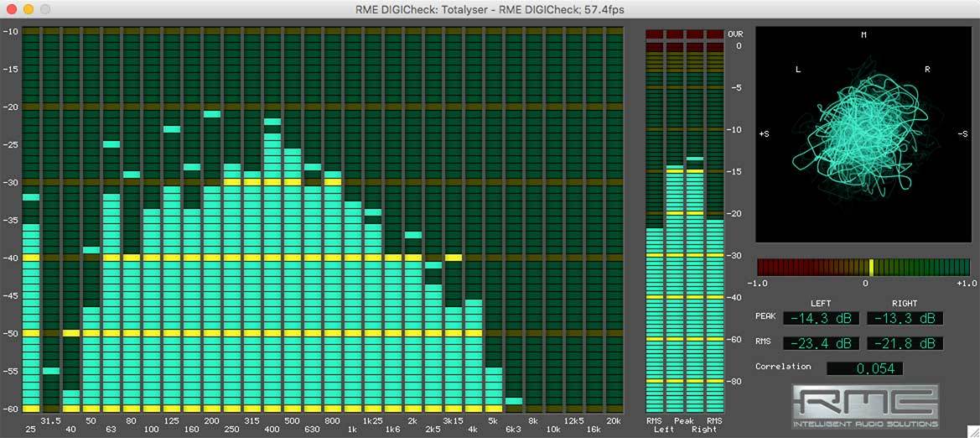
Task: Click the 4k spectrum band bar
Action: click(x=473, y=356)
